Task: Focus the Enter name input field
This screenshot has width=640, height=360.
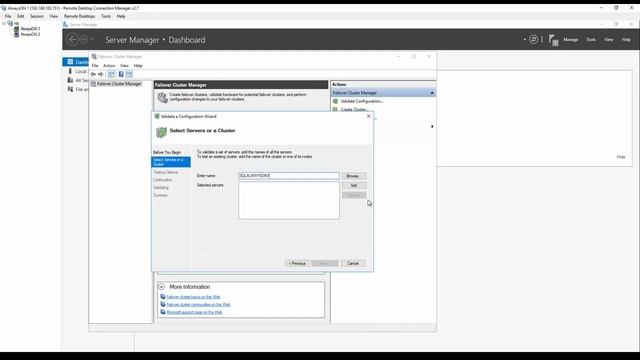Action: (x=289, y=176)
